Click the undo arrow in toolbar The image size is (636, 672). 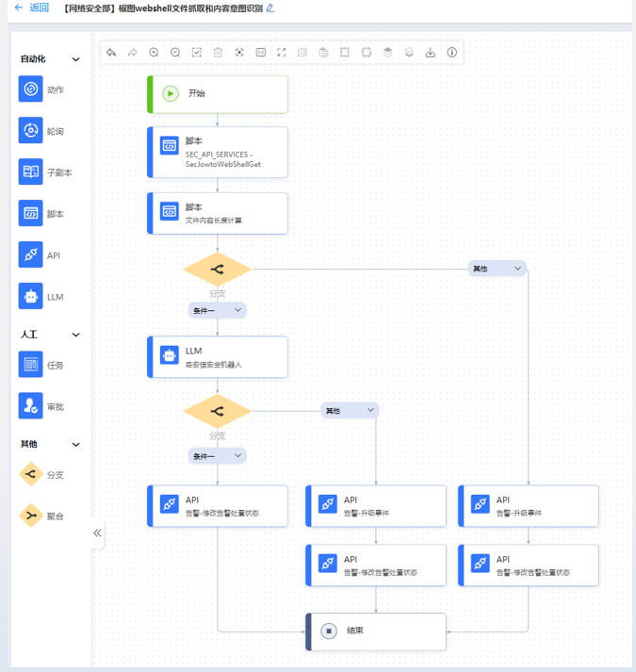(x=111, y=53)
